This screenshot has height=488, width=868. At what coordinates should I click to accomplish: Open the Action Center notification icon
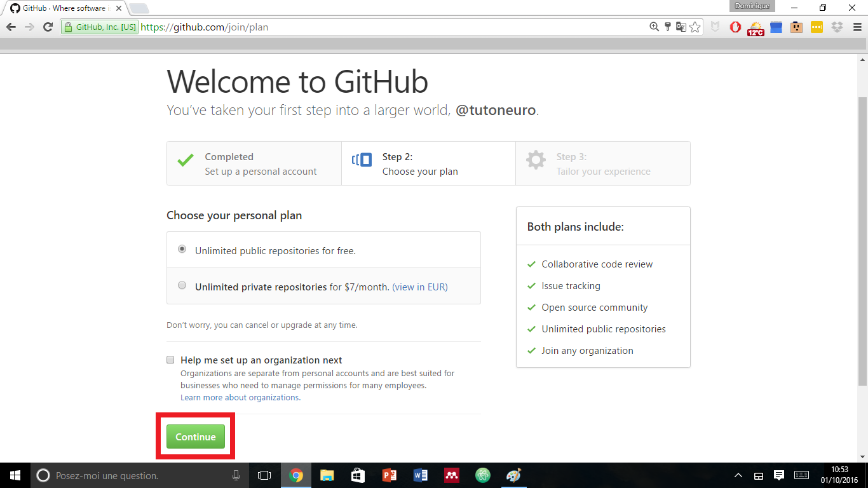(779, 475)
